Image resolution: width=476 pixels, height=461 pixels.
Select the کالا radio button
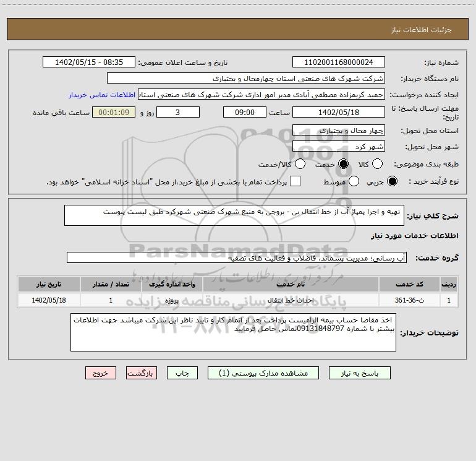(x=377, y=164)
